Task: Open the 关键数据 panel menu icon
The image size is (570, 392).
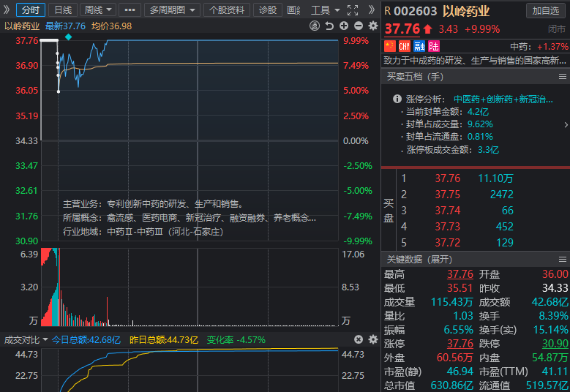Action: [x=563, y=260]
